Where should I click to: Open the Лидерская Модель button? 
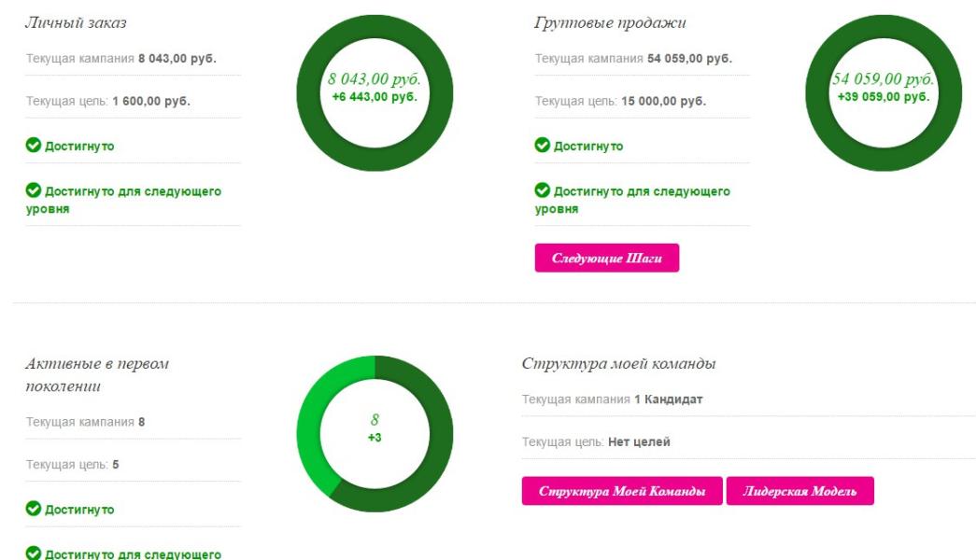799,491
